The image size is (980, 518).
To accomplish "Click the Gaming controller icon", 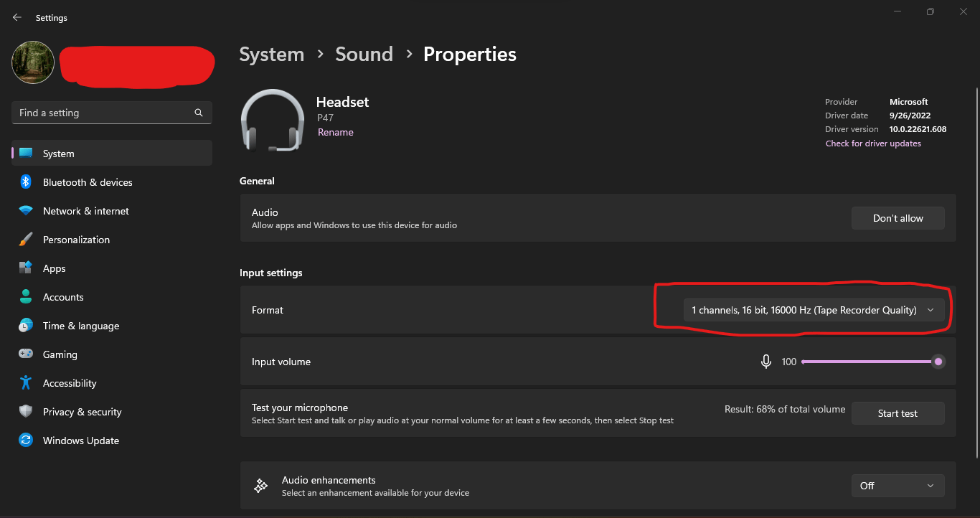I will click(x=26, y=354).
